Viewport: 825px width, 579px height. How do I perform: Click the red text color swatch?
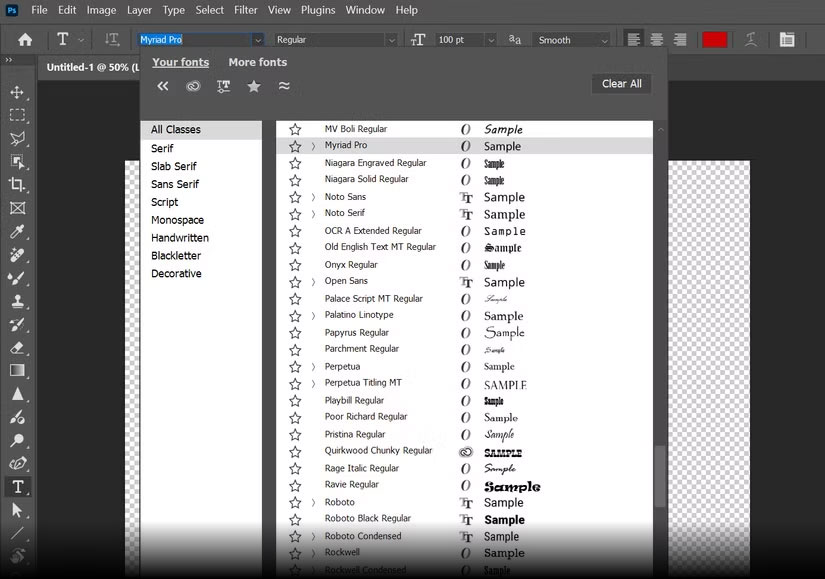tap(714, 39)
